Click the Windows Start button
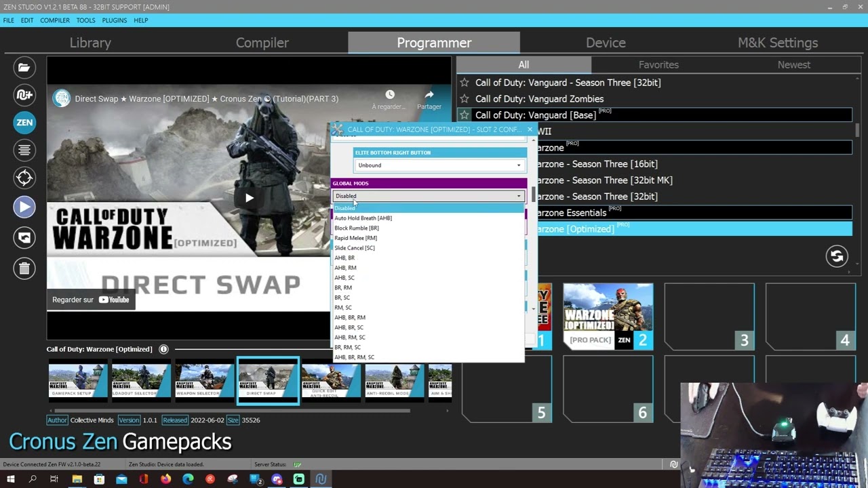This screenshot has height=488, width=868. tap(10, 479)
